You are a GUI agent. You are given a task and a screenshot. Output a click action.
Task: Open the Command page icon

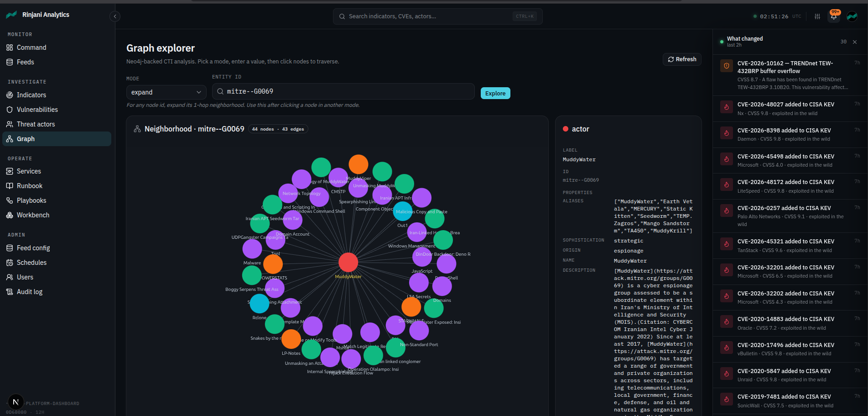(10, 47)
